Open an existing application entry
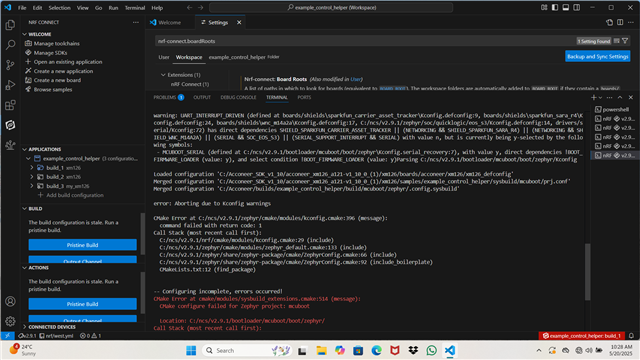 point(68,62)
